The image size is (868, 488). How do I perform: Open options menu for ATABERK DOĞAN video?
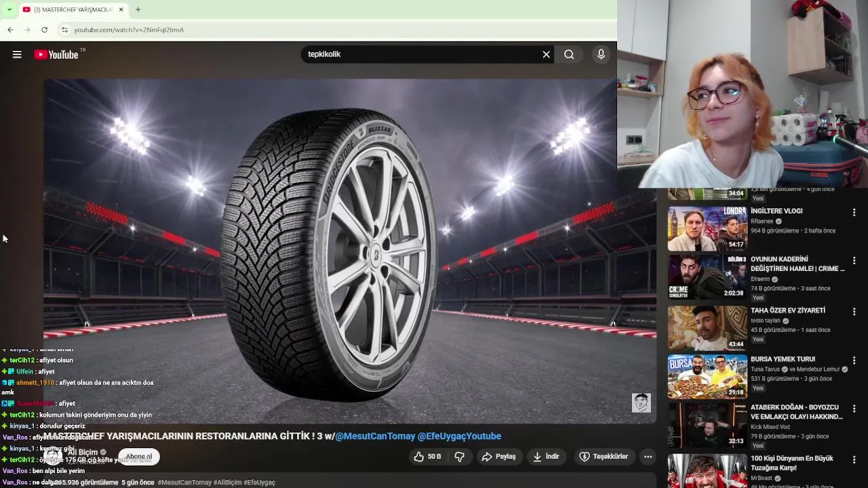point(854,409)
